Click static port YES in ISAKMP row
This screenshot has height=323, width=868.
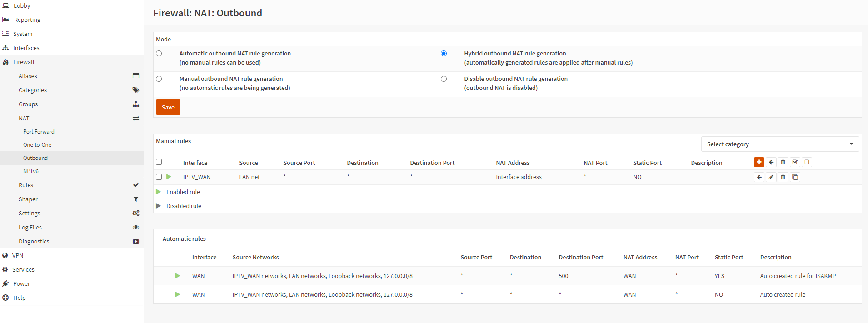coord(719,276)
